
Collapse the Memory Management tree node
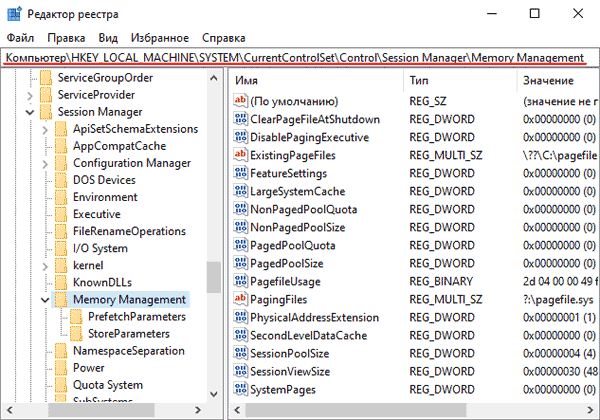pyautogui.click(x=45, y=300)
